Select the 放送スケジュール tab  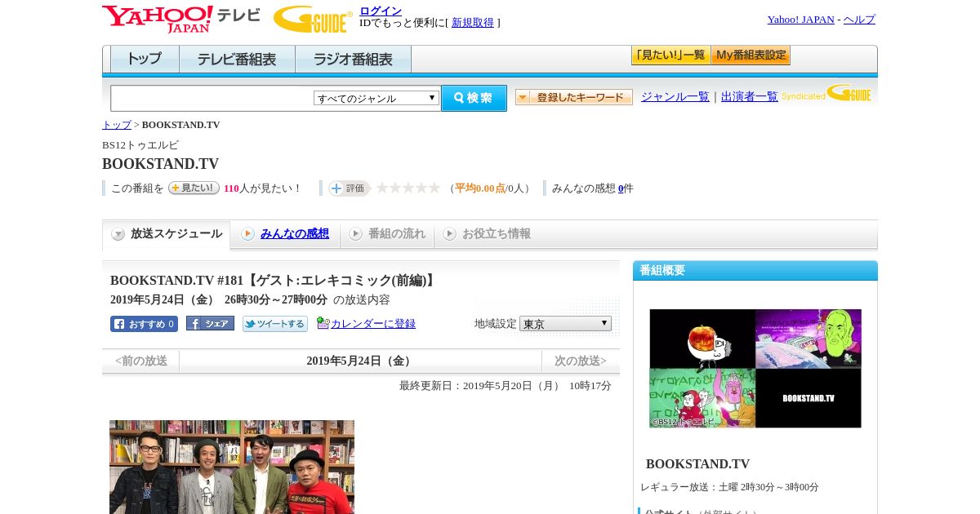pos(167,234)
